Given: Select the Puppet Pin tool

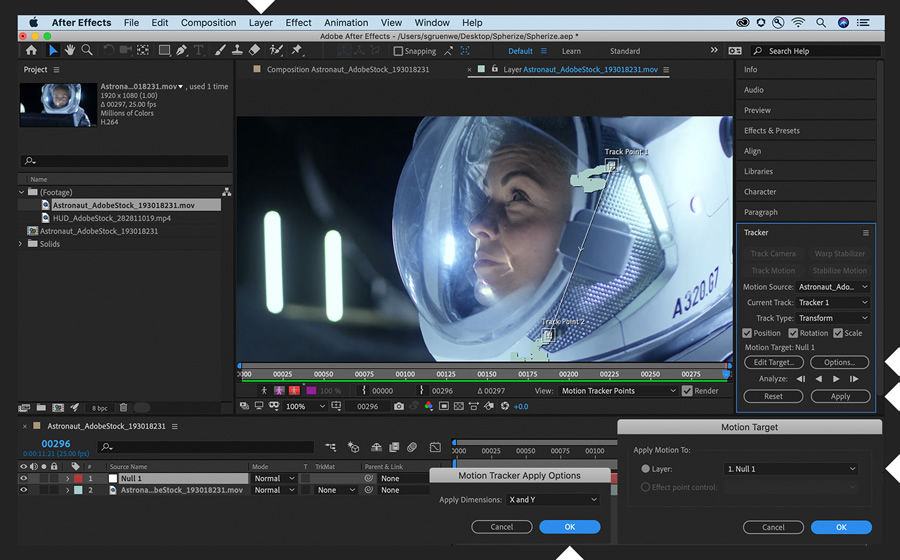Looking at the screenshot, I should click(297, 50).
